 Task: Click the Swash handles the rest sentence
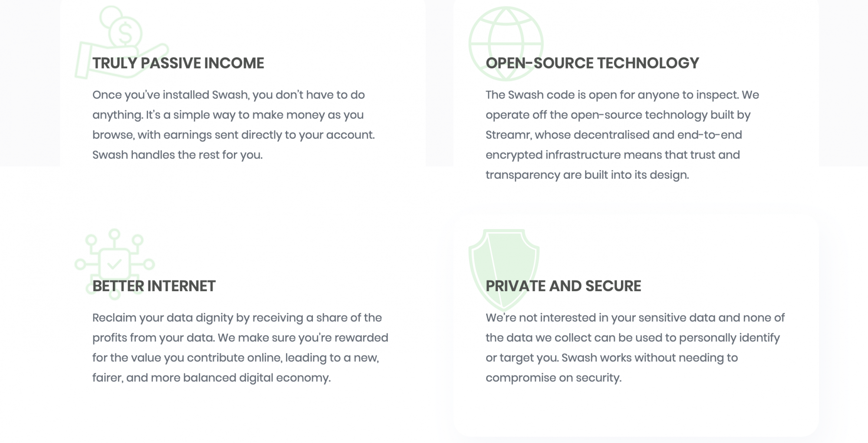[178, 155]
